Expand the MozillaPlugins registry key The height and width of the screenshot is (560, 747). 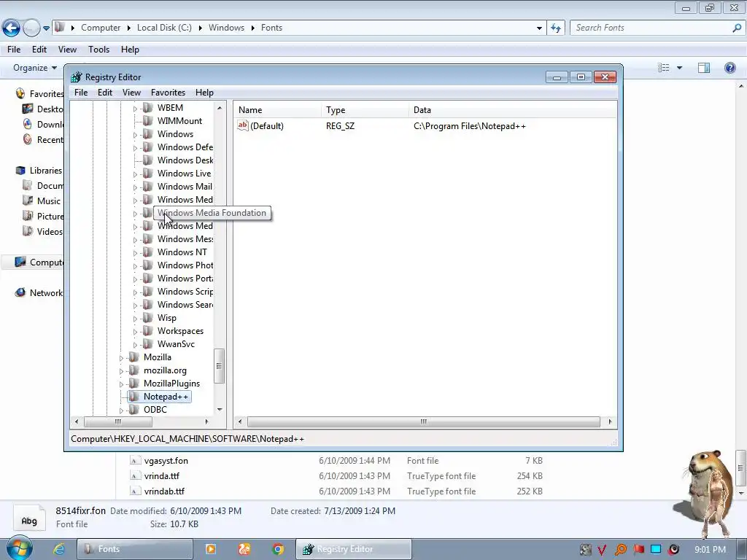121,384
